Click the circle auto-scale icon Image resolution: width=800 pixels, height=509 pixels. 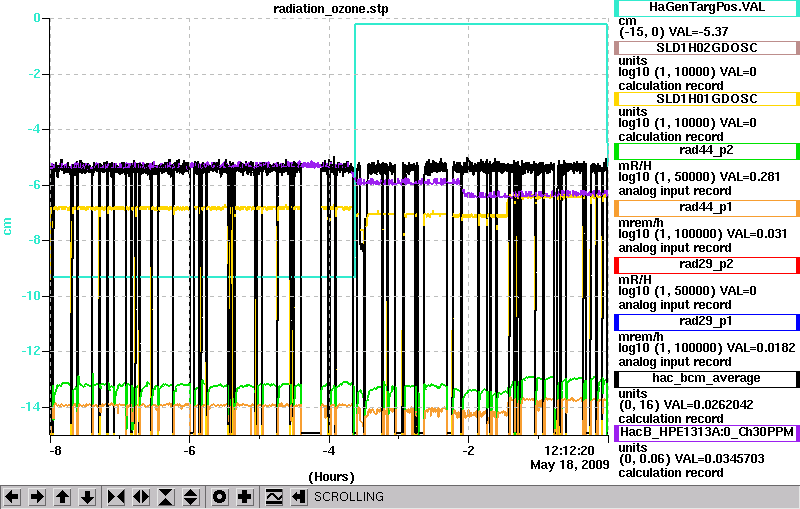point(220,497)
